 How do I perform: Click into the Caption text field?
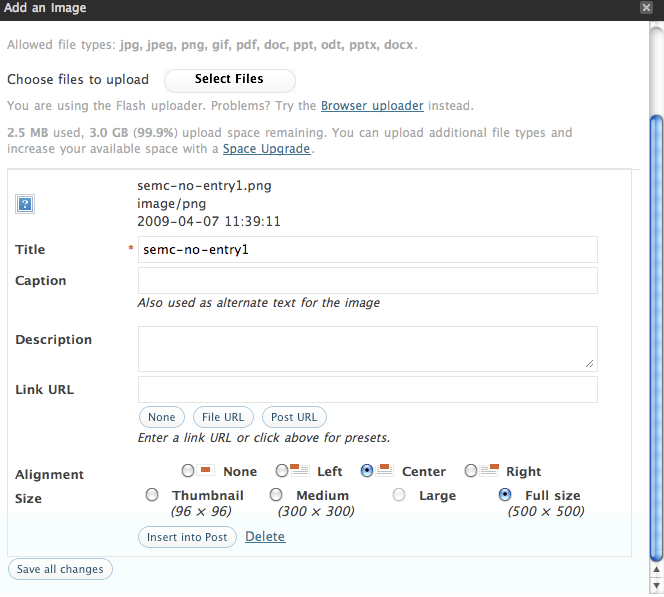(x=367, y=281)
